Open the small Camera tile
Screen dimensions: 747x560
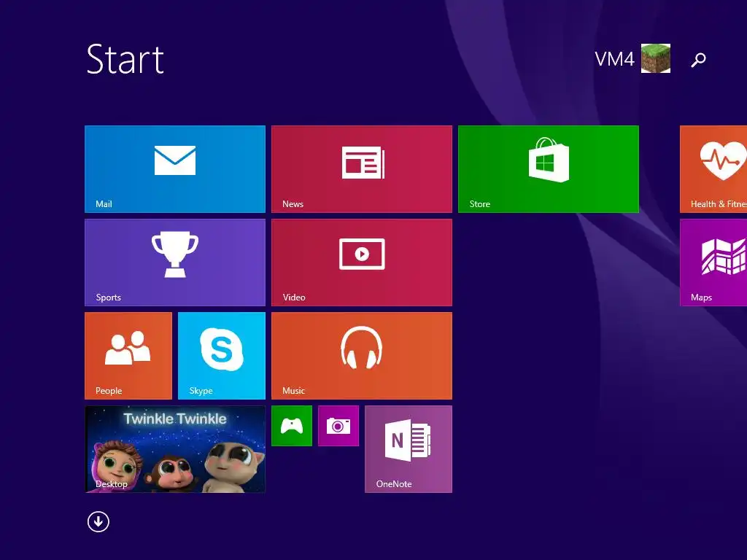[338, 426]
